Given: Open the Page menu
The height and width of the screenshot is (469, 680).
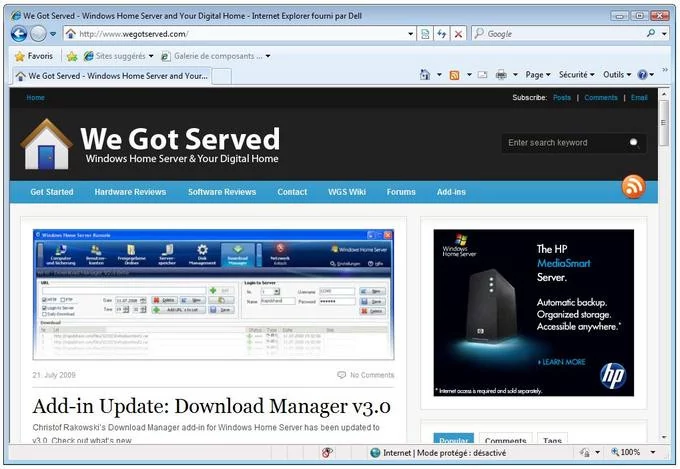Looking at the screenshot, I should (538, 75).
